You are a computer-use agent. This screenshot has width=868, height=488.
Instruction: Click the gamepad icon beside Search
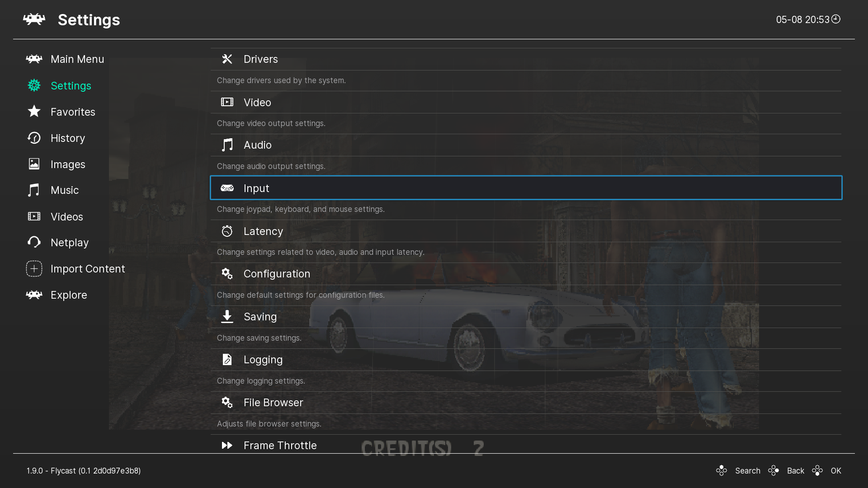722,471
